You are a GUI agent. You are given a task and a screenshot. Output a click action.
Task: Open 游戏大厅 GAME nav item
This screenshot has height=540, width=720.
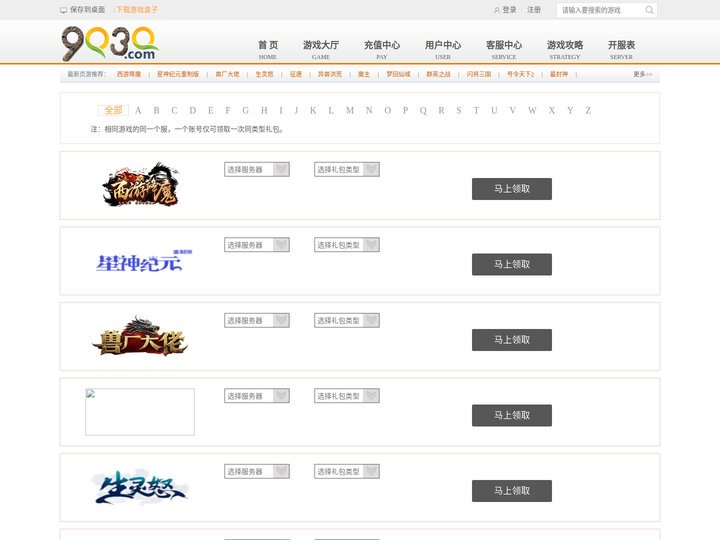[x=321, y=50]
